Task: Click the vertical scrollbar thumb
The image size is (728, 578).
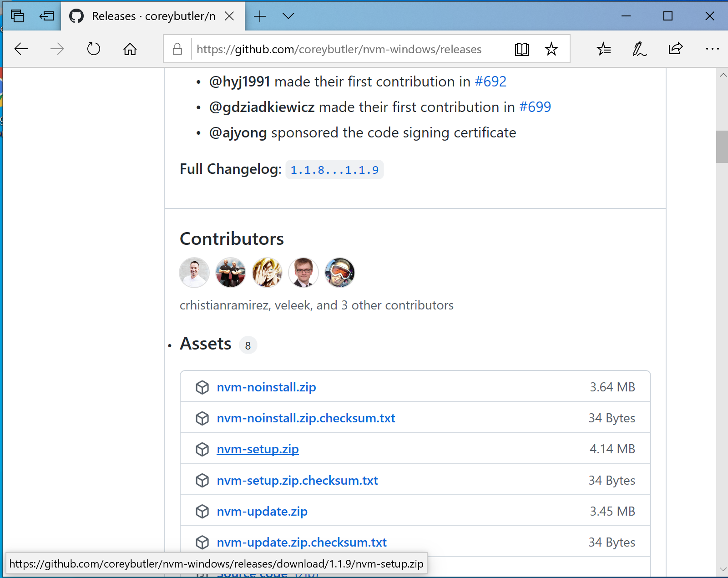Action: point(722,147)
